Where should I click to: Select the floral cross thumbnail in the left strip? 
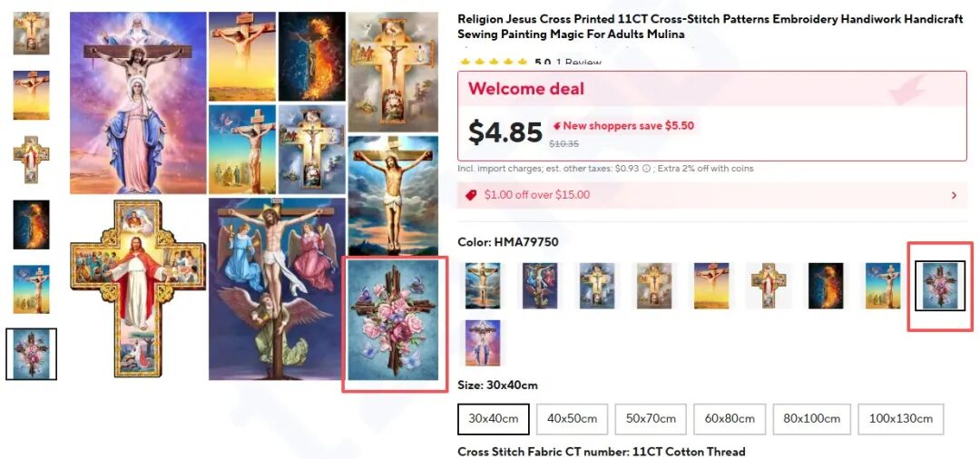tap(31, 354)
